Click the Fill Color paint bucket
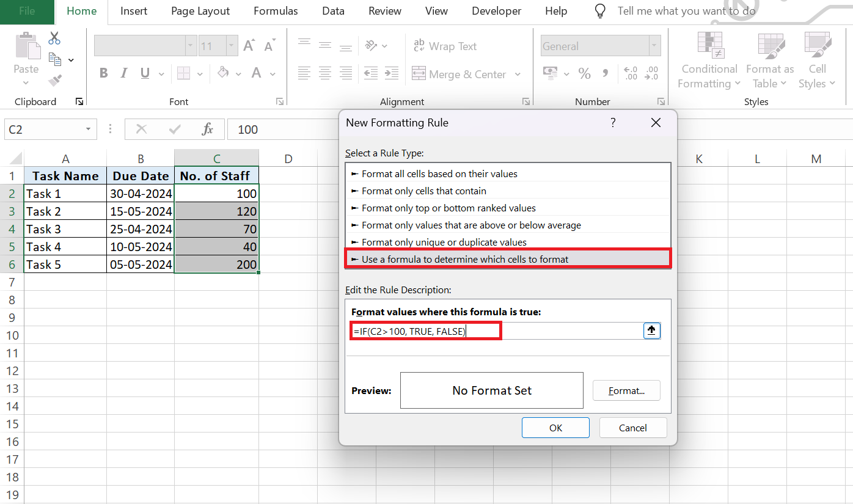Screen dimensions: 853x504 click(223, 73)
